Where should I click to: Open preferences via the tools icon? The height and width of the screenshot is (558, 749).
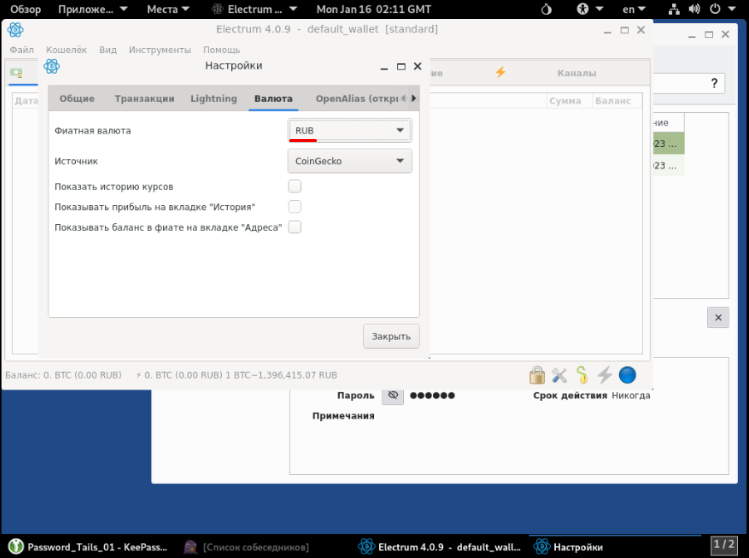coord(559,375)
